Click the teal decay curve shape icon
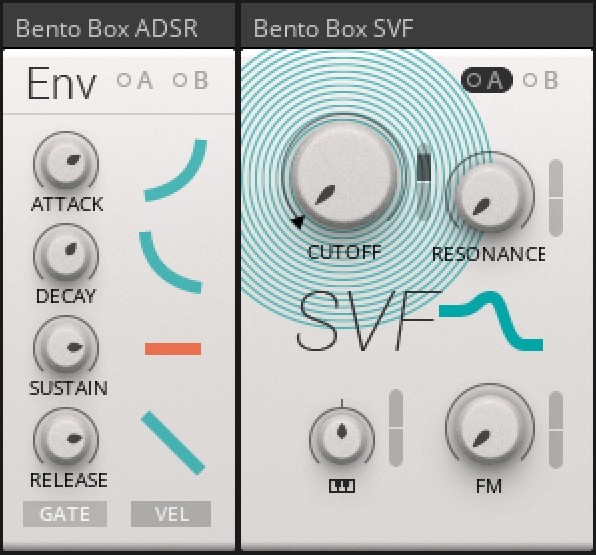596x555 pixels. click(x=170, y=262)
